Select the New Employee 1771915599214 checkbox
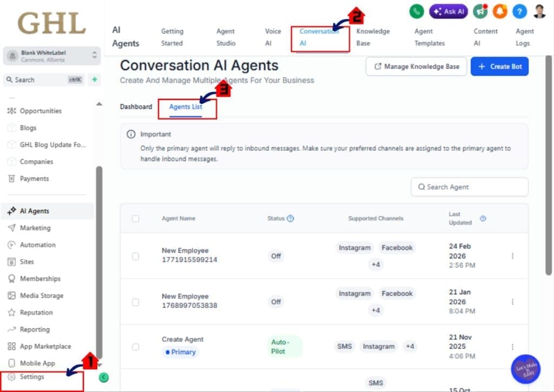 pos(136,256)
